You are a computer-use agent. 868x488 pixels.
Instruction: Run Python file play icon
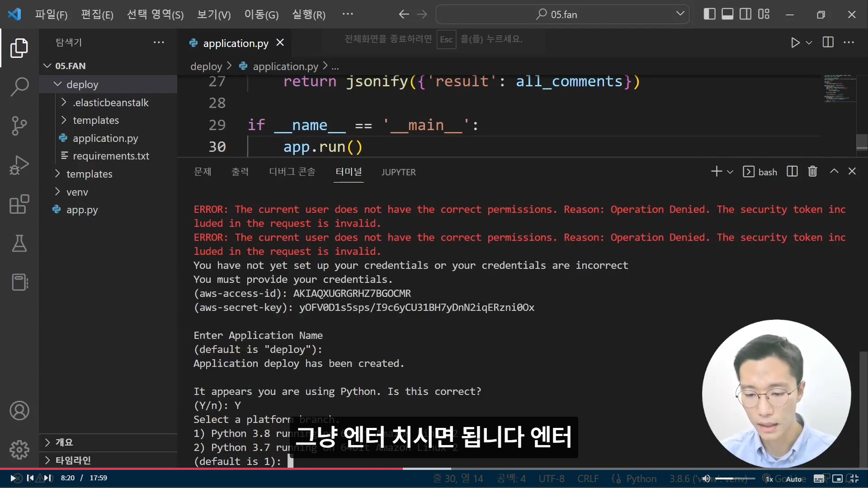pyautogui.click(x=795, y=42)
